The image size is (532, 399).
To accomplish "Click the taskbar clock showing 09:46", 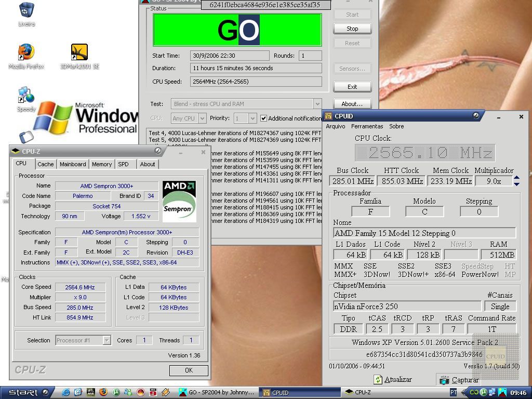I will 518,393.
